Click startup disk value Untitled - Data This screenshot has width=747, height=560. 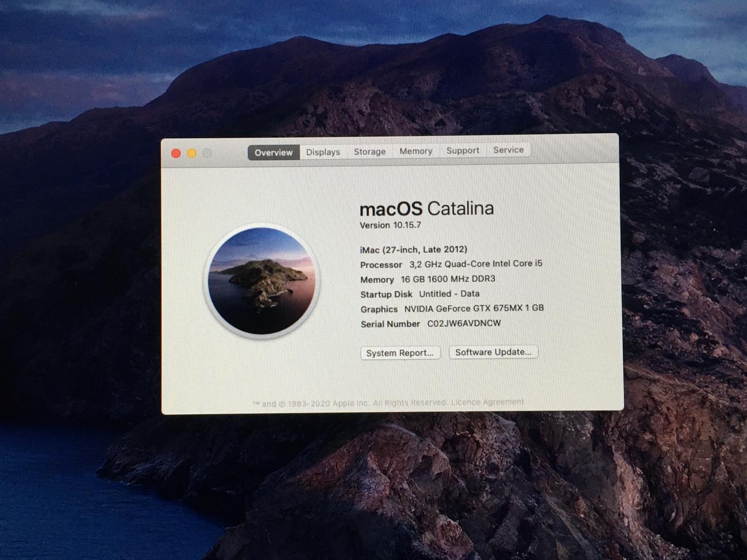coord(449,293)
